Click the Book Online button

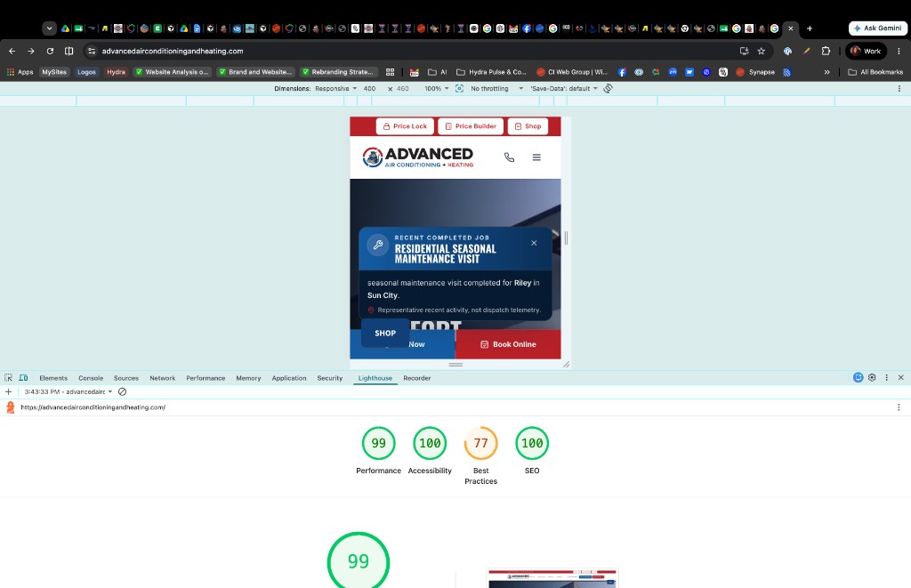(x=508, y=344)
